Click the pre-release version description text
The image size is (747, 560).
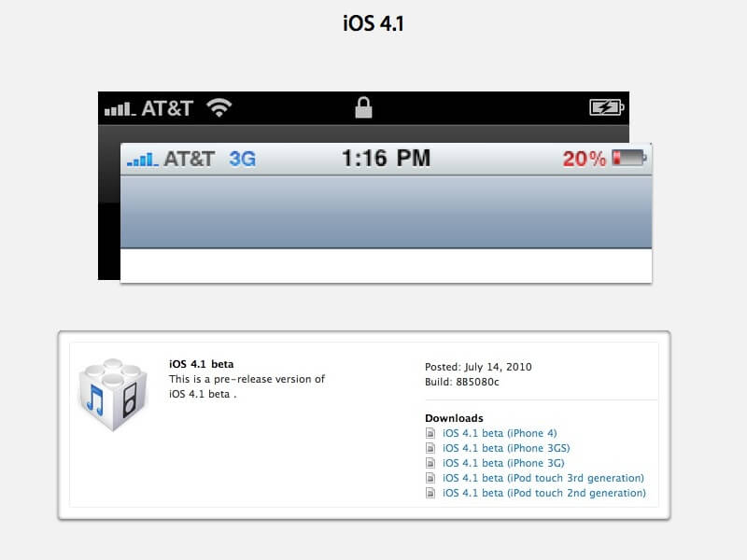(247, 386)
